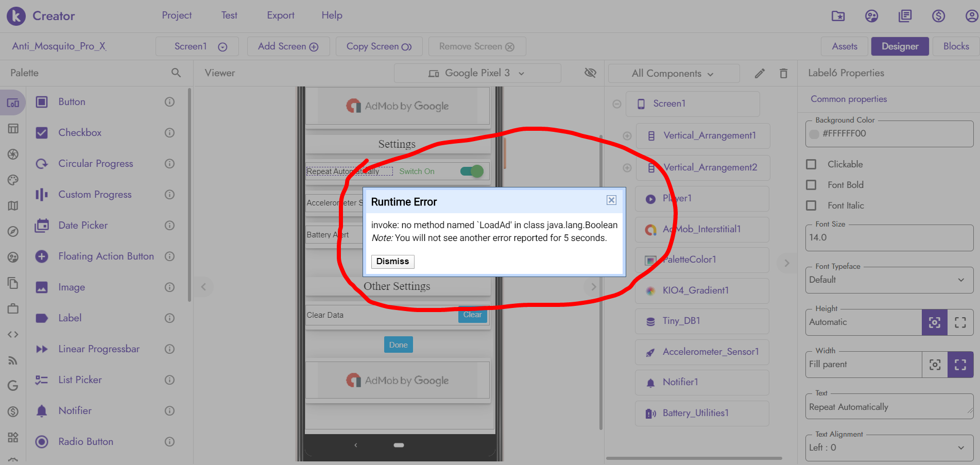Toggle hidden components visibility eye
The width and height of the screenshot is (980, 465).
(x=590, y=73)
